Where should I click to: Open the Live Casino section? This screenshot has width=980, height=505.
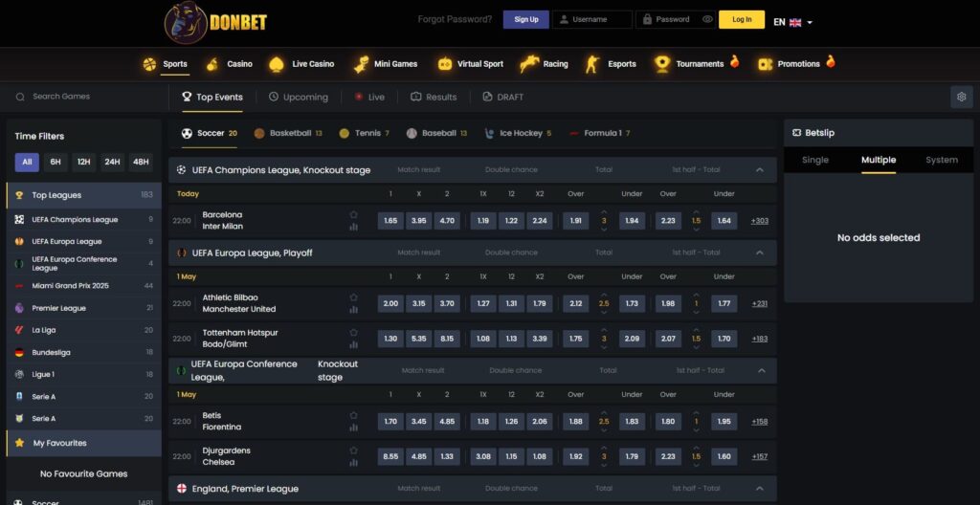(x=301, y=64)
